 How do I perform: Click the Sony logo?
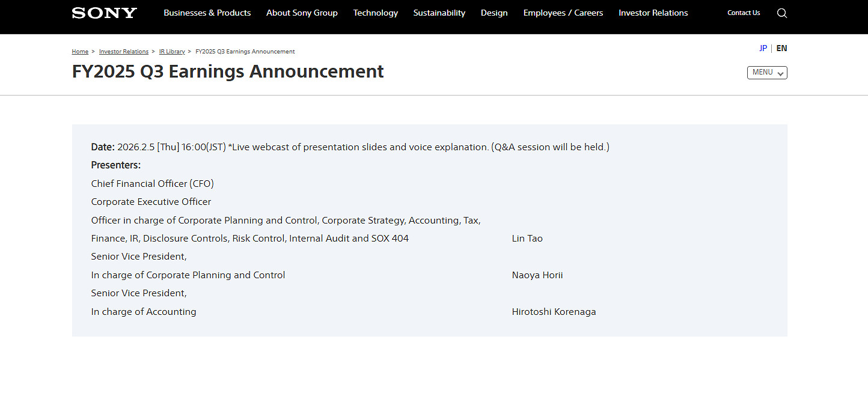click(x=105, y=13)
